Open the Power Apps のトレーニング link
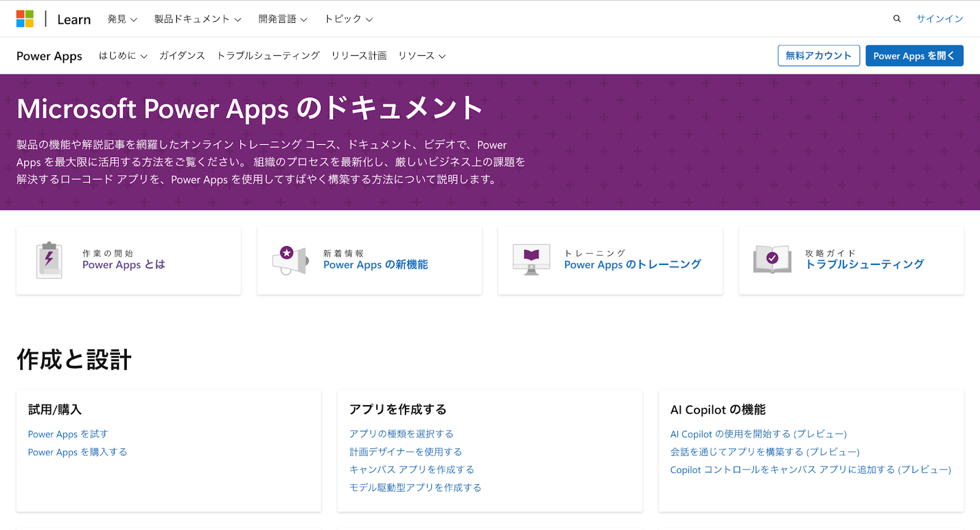The height and width of the screenshot is (530, 980). pyautogui.click(x=633, y=264)
